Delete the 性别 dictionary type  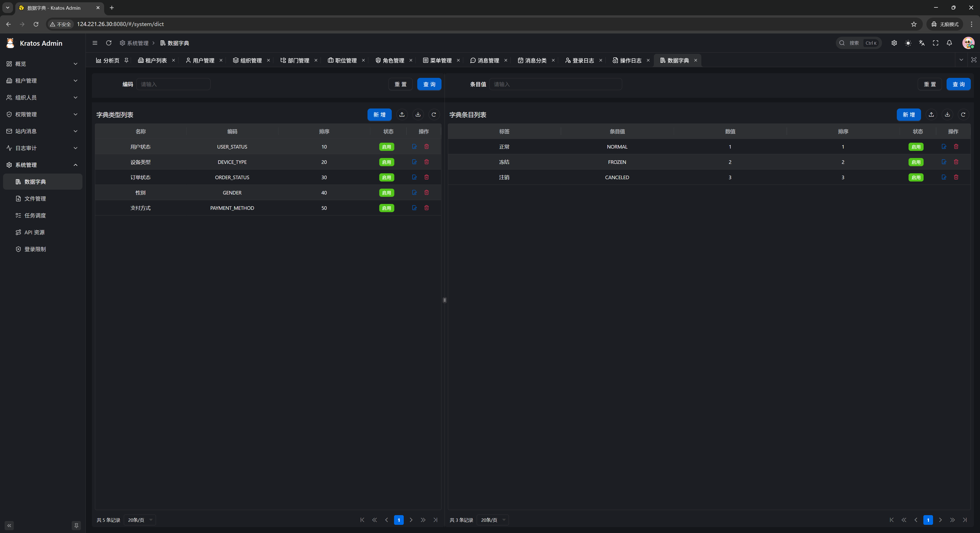pyautogui.click(x=426, y=192)
